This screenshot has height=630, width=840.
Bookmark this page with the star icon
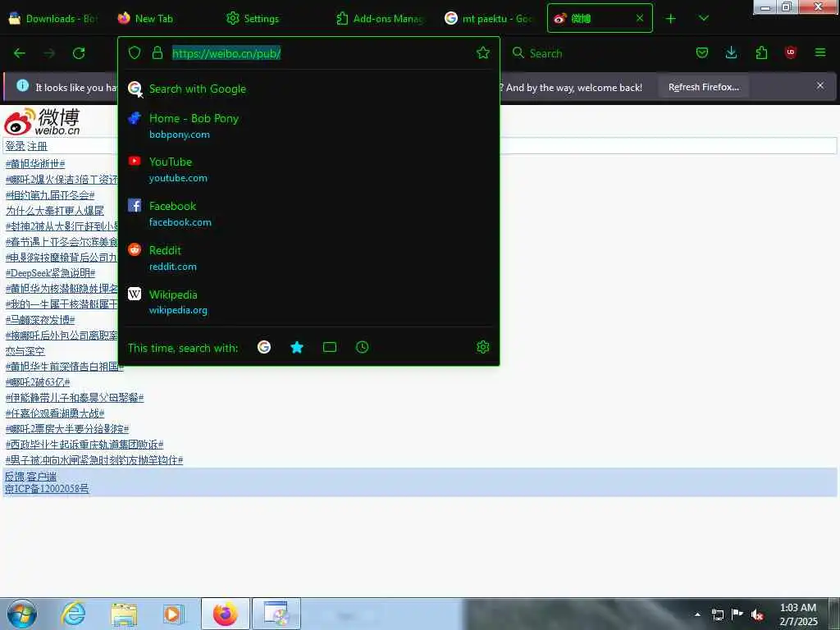coord(482,52)
